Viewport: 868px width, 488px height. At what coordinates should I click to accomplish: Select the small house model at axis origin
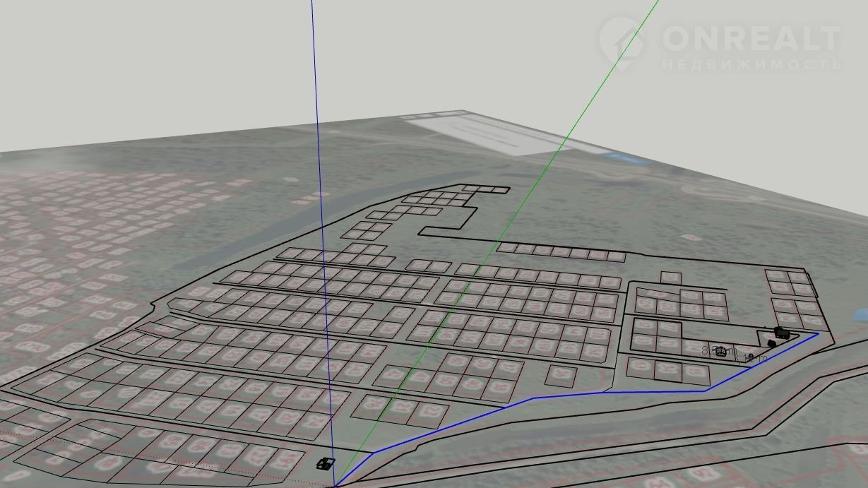click(325, 464)
